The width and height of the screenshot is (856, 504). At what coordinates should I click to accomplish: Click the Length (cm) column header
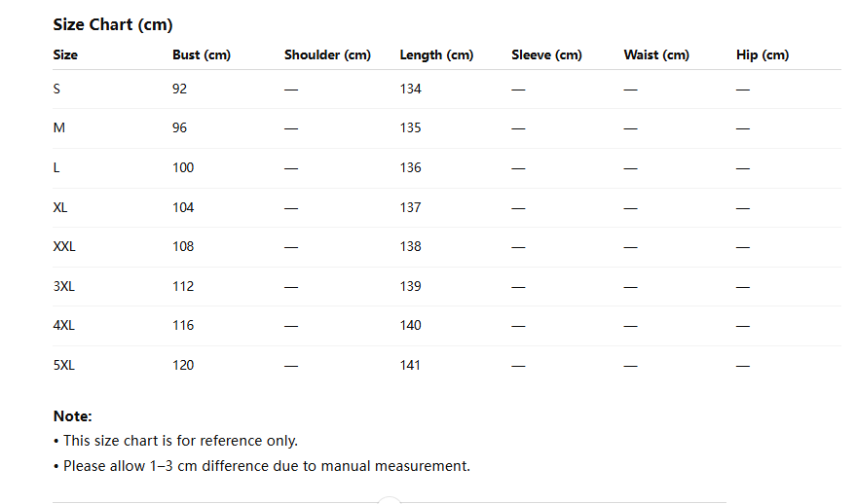436,55
